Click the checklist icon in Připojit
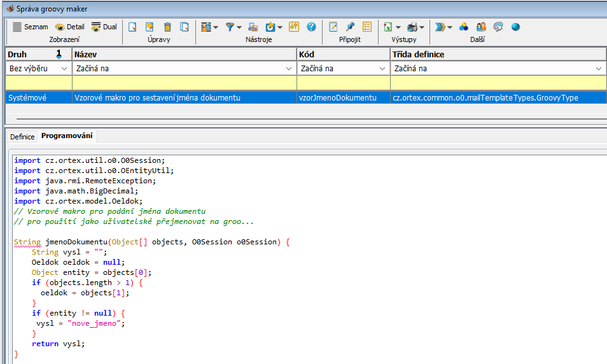The image size is (607, 364). [x=367, y=27]
